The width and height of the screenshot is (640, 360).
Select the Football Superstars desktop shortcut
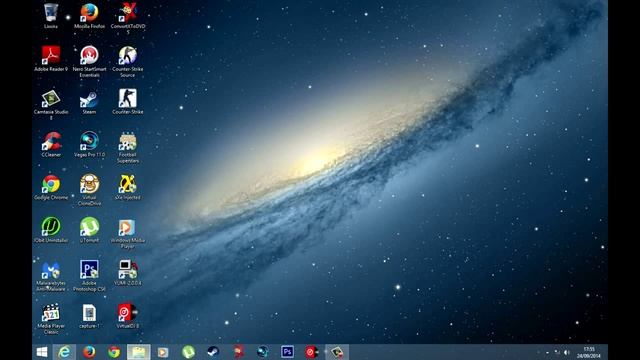128,147
